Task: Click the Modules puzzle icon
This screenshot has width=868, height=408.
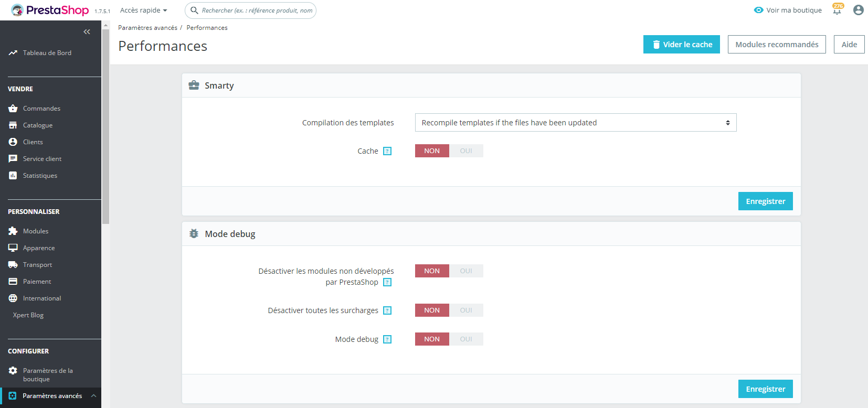Action: coord(13,231)
